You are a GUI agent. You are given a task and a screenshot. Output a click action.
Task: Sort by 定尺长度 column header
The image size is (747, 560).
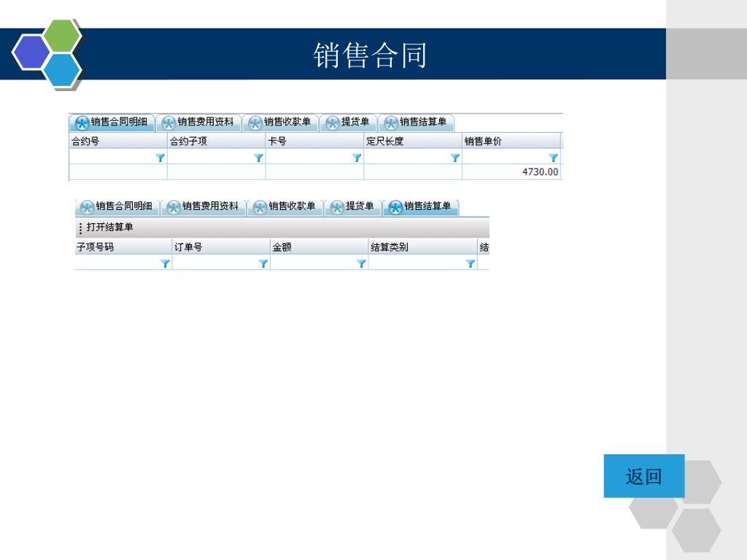[x=413, y=141]
